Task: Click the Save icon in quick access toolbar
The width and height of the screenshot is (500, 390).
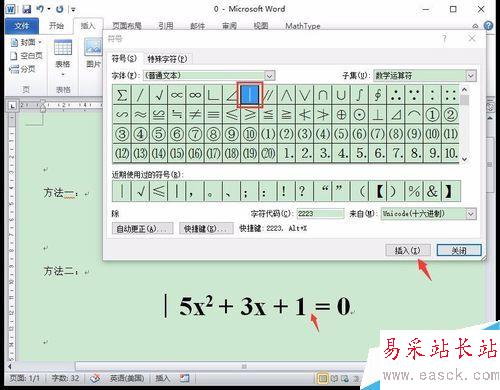Action: [x=27, y=9]
